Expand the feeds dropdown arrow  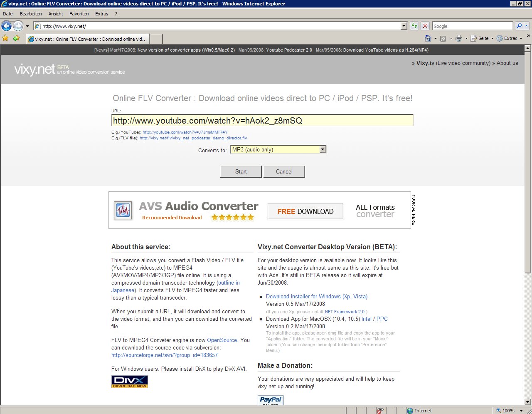451,38
